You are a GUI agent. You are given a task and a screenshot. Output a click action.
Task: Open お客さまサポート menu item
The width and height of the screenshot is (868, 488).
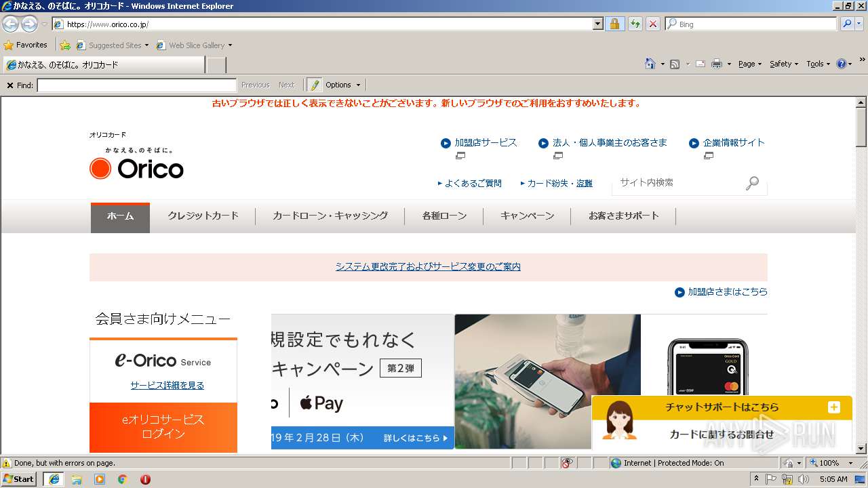623,216
